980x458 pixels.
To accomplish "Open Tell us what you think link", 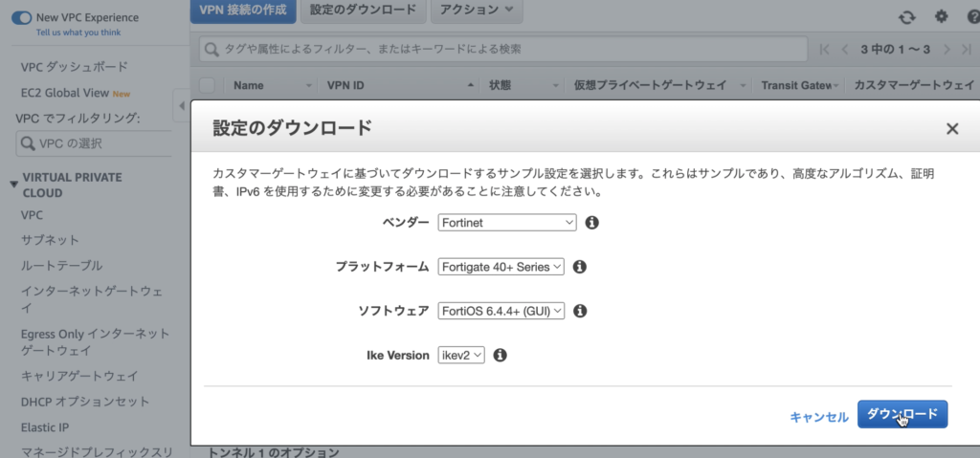I will 78,33.
